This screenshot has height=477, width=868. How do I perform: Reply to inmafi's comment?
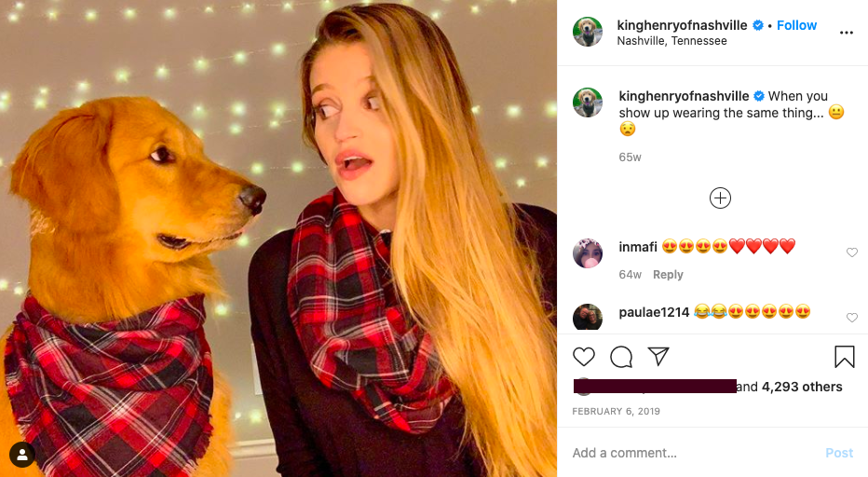tap(668, 274)
